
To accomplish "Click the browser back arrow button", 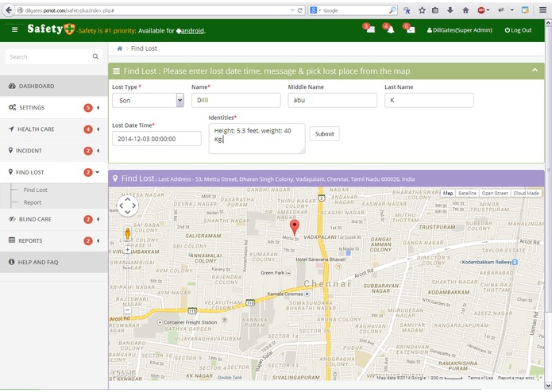I will 9,10.
